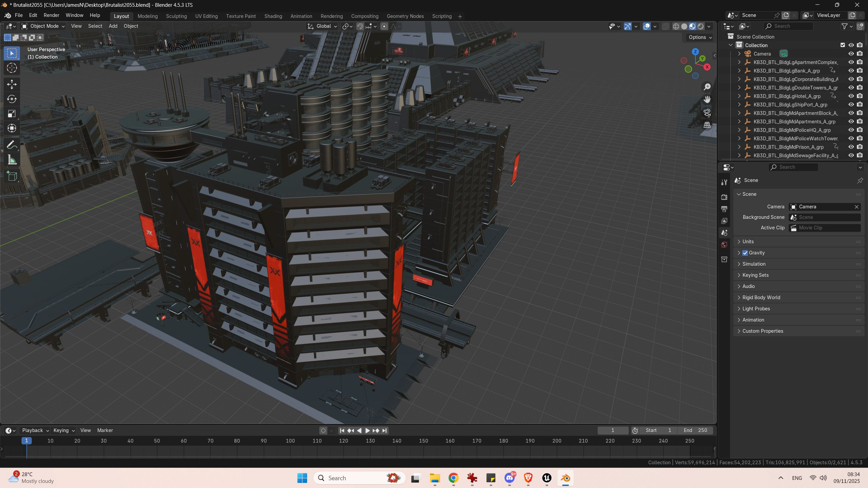This screenshot has width=868, height=488.
Task: Uncheck the Collection exclude checkbox
Action: point(843,45)
